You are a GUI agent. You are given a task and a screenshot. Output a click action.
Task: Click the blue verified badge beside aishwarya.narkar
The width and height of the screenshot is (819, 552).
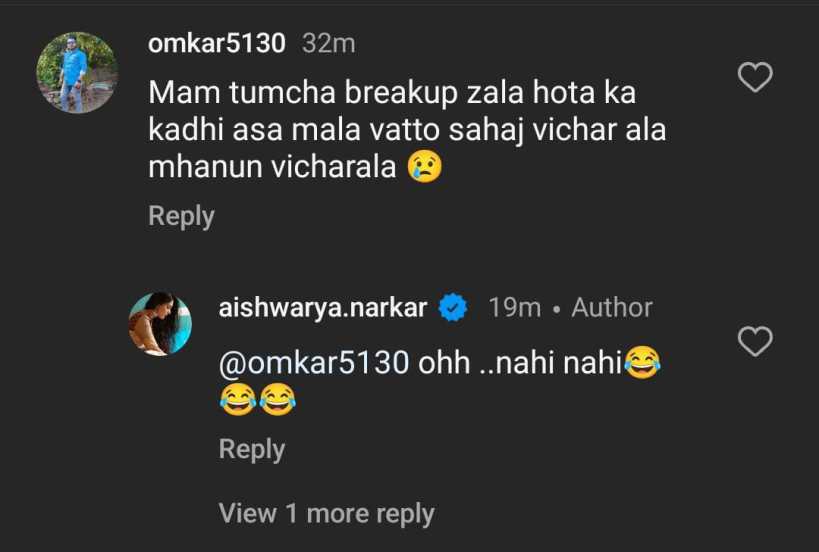(x=454, y=308)
